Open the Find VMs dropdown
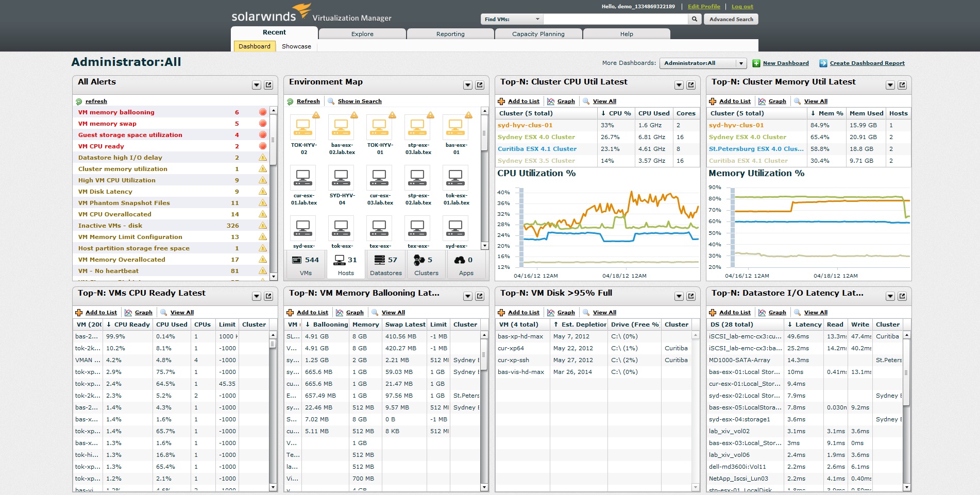 [x=512, y=19]
